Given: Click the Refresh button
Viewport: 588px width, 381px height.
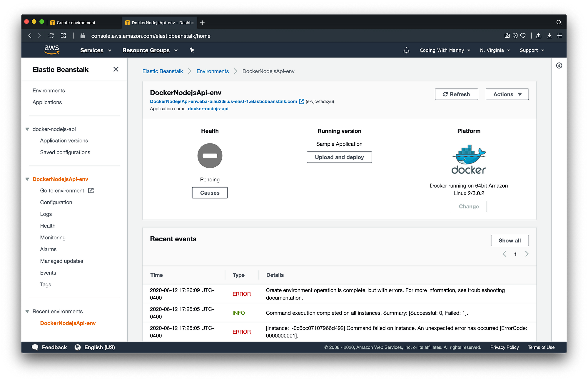Looking at the screenshot, I should pos(456,94).
